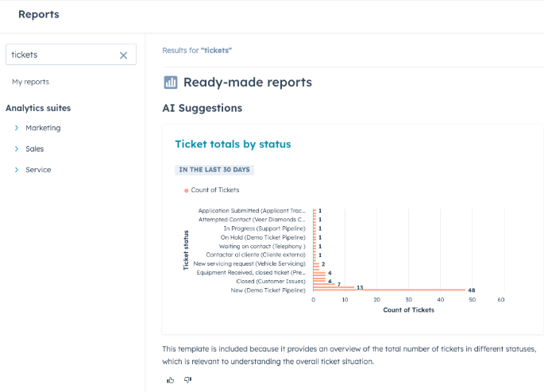Image resolution: width=544 pixels, height=392 pixels.
Task: Expand the Marketing chevron
Action: tap(17, 128)
